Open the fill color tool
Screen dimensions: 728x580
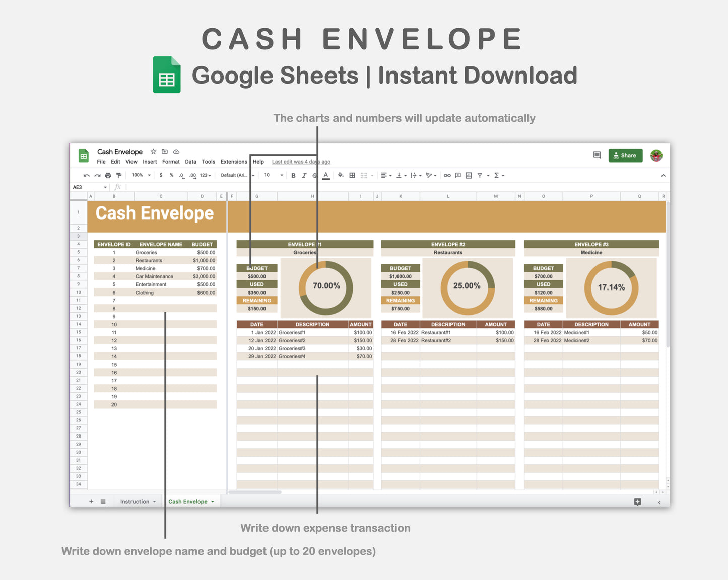pos(341,175)
